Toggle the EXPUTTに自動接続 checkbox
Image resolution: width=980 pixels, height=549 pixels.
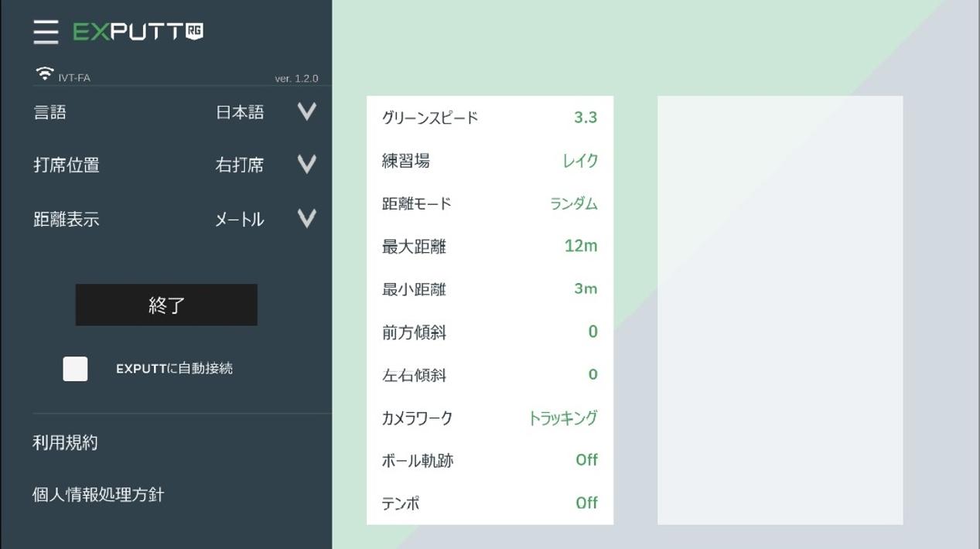(x=75, y=369)
